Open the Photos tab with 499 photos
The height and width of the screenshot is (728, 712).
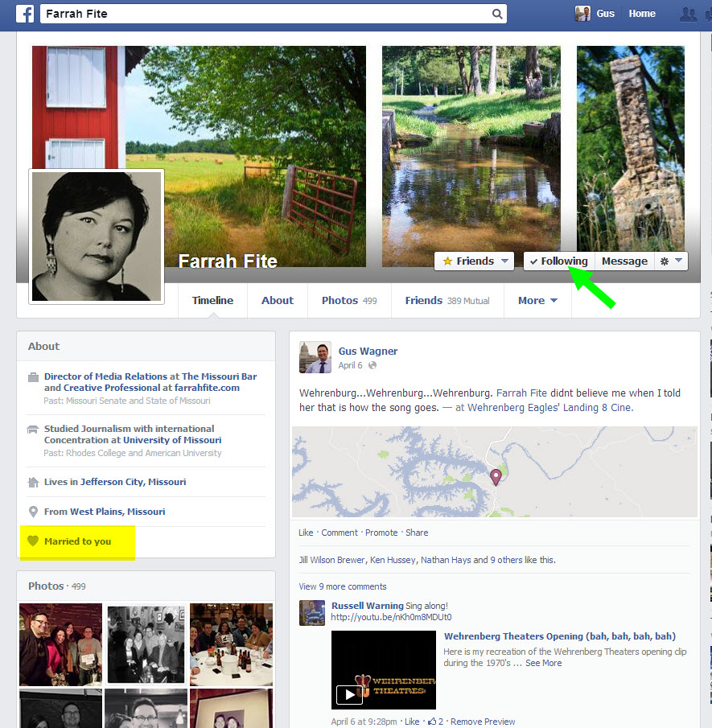pyautogui.click(x=348, y=301)
